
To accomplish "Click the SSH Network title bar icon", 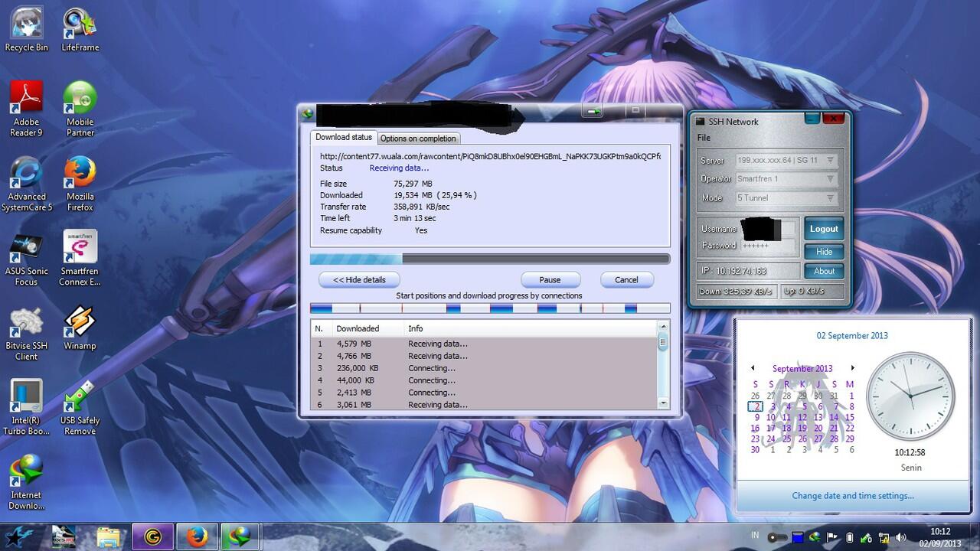I will (x=699, y=122).
